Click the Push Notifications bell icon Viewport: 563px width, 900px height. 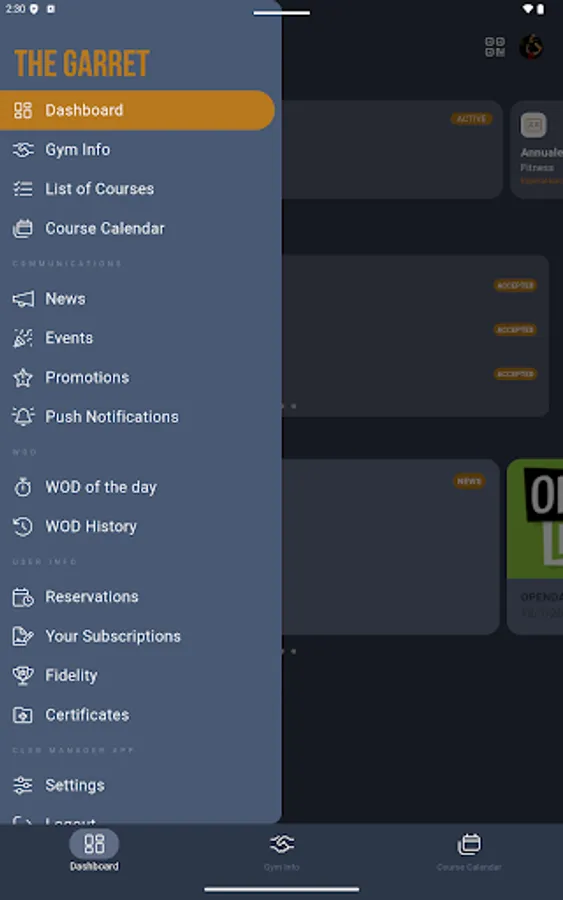tap(23, 417)
